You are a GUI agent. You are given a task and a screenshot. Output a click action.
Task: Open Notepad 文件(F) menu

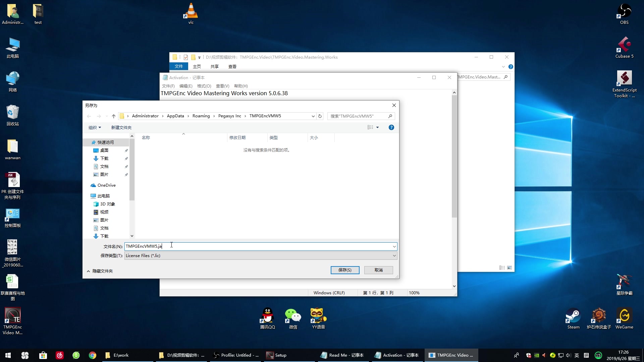[168, 86]
